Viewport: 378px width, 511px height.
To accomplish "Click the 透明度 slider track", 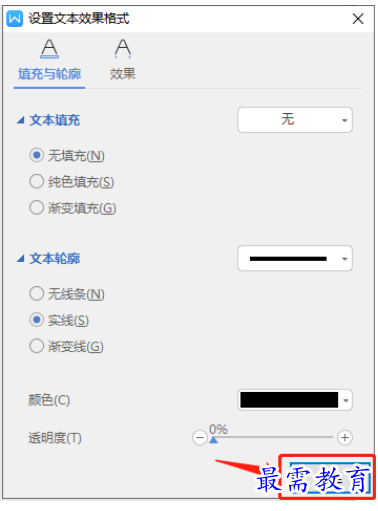I will click(x=271, y=437).
